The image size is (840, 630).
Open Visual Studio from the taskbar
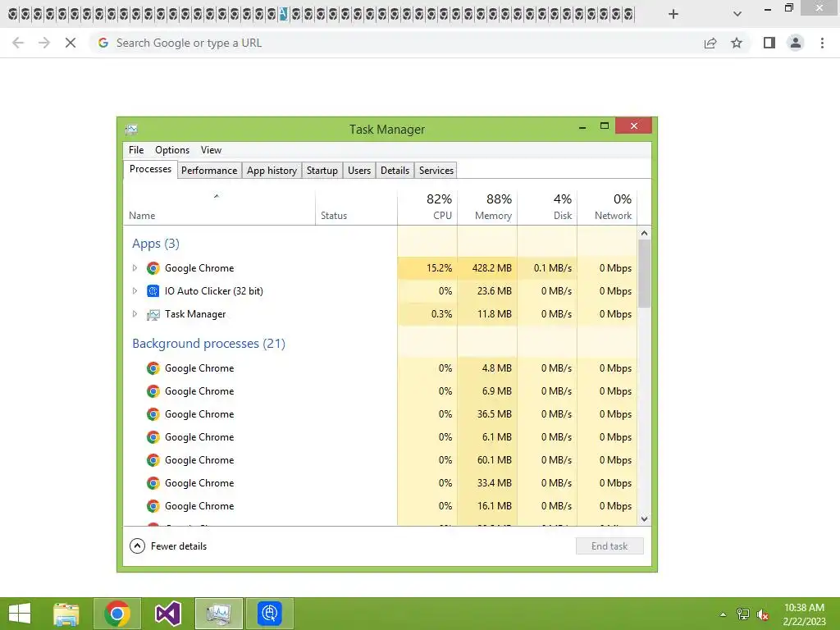167,614
